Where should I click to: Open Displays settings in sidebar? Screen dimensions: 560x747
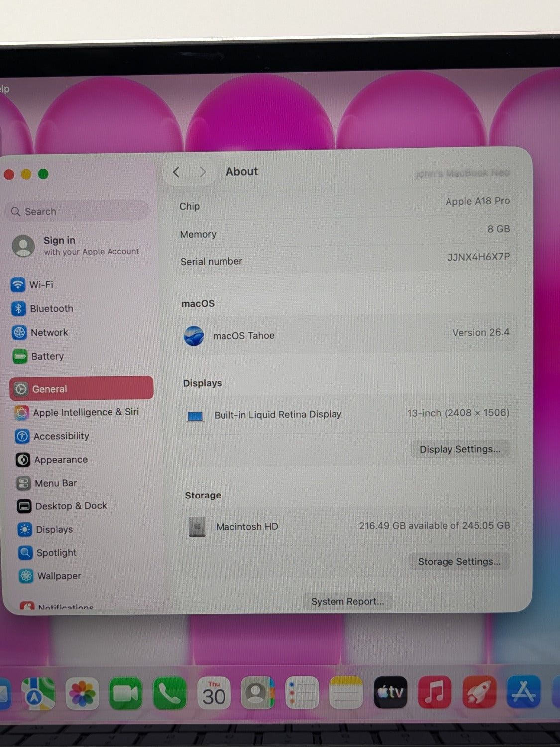tap(45, 529)
